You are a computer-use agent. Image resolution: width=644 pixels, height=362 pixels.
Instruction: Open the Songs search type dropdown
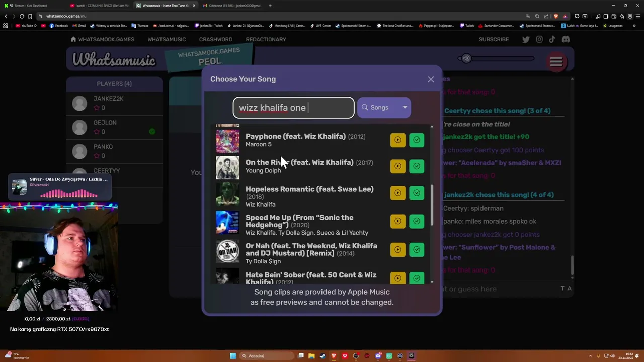coord(384,107)
